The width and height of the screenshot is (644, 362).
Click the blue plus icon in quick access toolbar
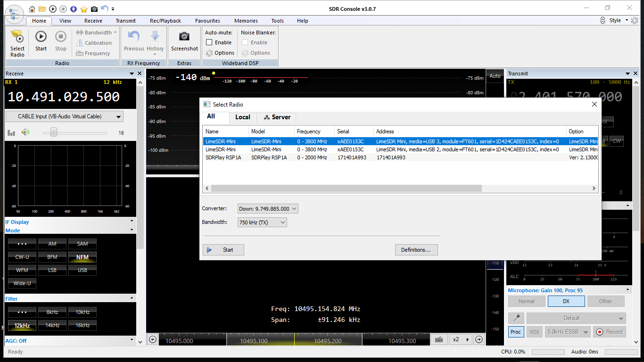coord(74,8)
